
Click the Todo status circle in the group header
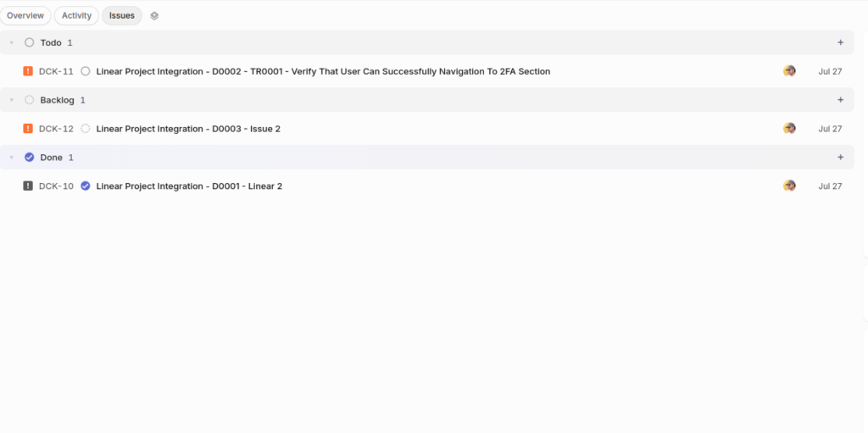point(30,42)
